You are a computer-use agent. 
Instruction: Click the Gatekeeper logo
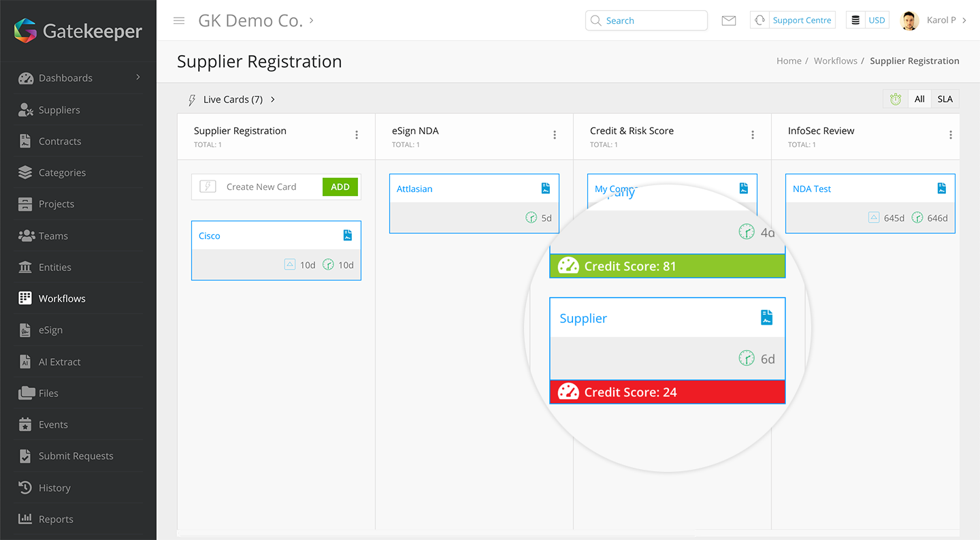[x=78, y=31]
